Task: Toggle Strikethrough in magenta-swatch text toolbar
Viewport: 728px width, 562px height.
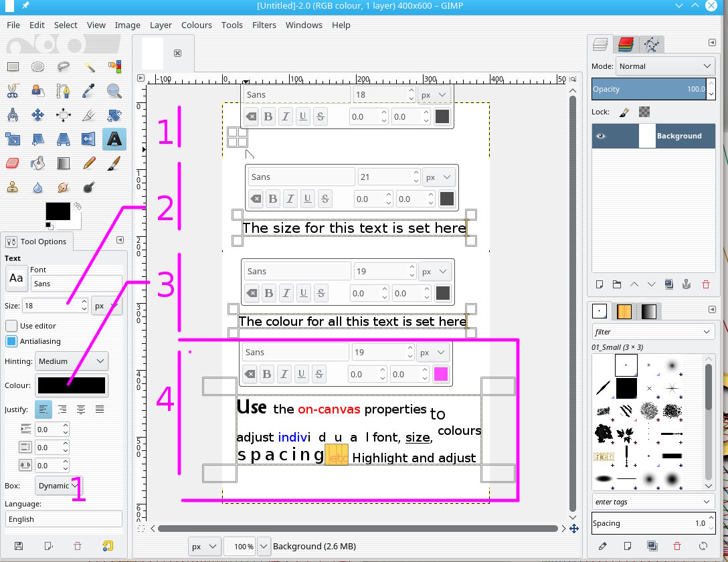Action: click(x=319, y=374)
